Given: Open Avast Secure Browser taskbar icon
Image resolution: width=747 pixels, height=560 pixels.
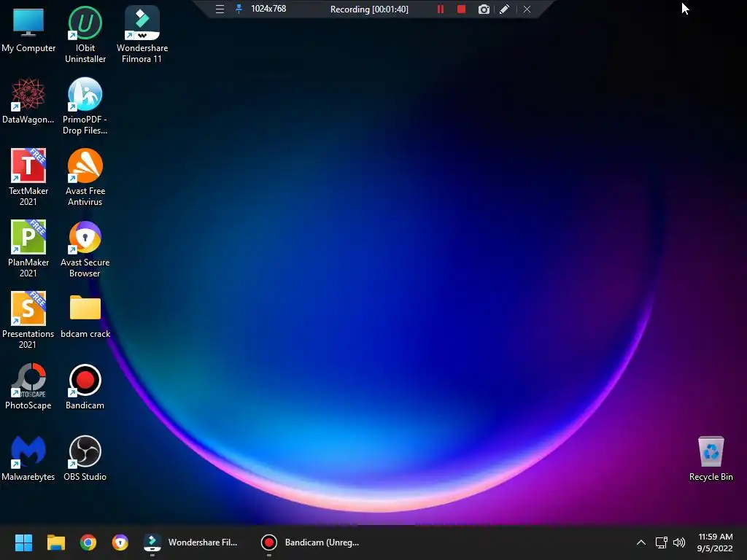Looking at the screenshot, I should [x=120, y=542].
